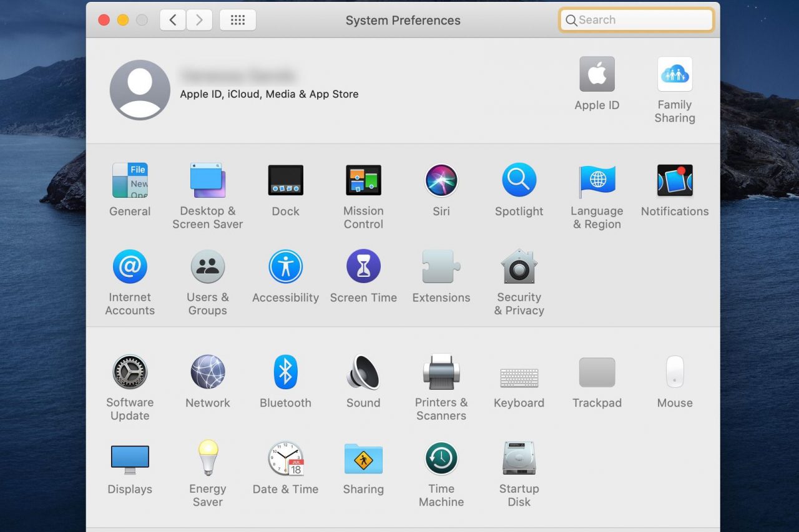799x532 pixels.
Task: Open the Software Update pane
Action: (x=129, y=372)
